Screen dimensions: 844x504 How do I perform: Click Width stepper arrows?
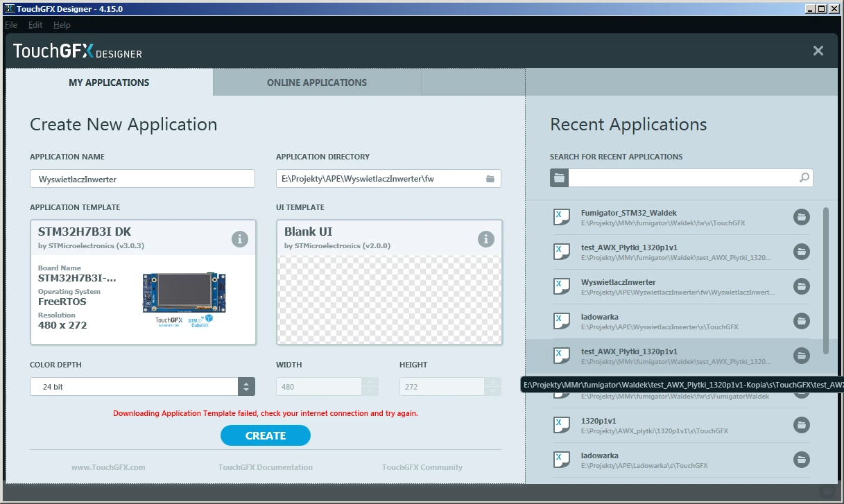(x=370, y=387)
